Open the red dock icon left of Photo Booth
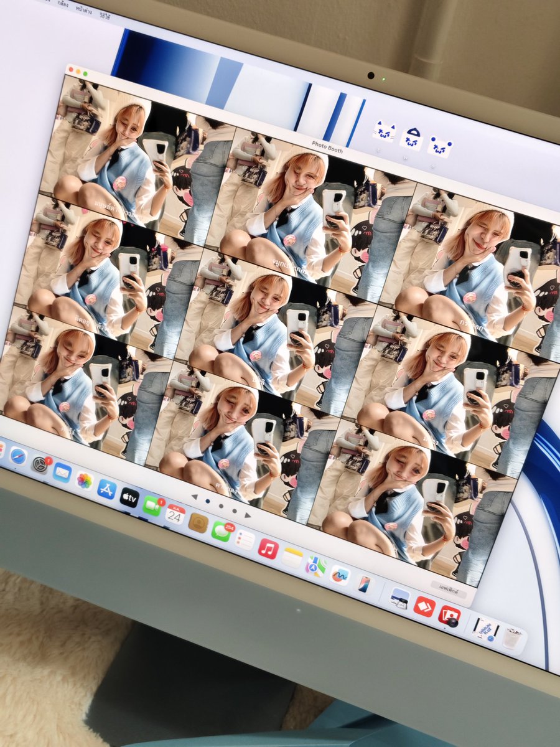 (424, 607)
